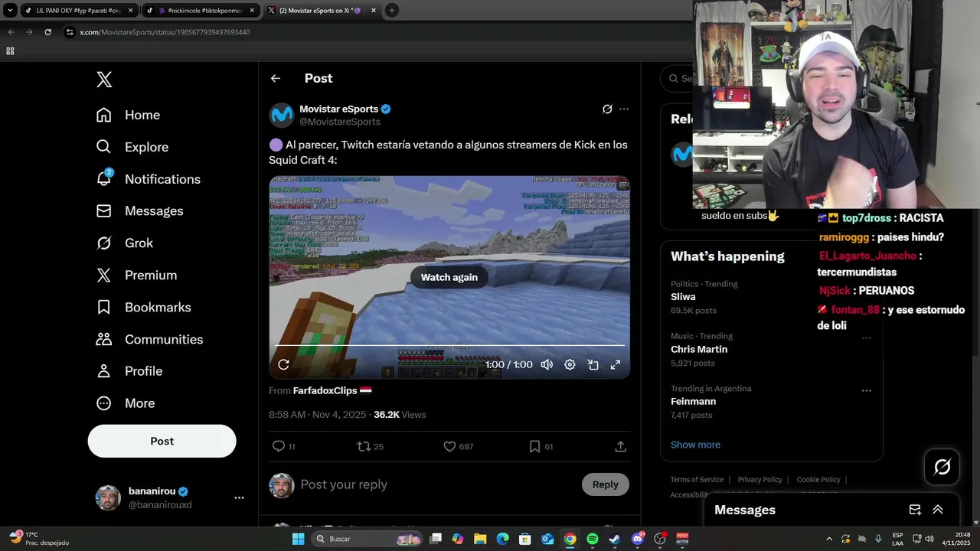
Task: Open the FarfadoxClips source link
Action: (x=325, y=390)
